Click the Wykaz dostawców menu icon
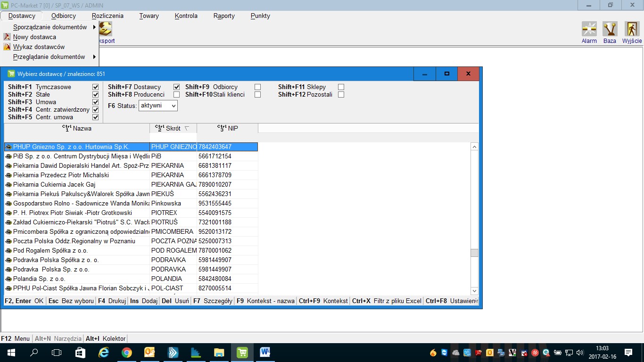 click(x=7, y=47)
